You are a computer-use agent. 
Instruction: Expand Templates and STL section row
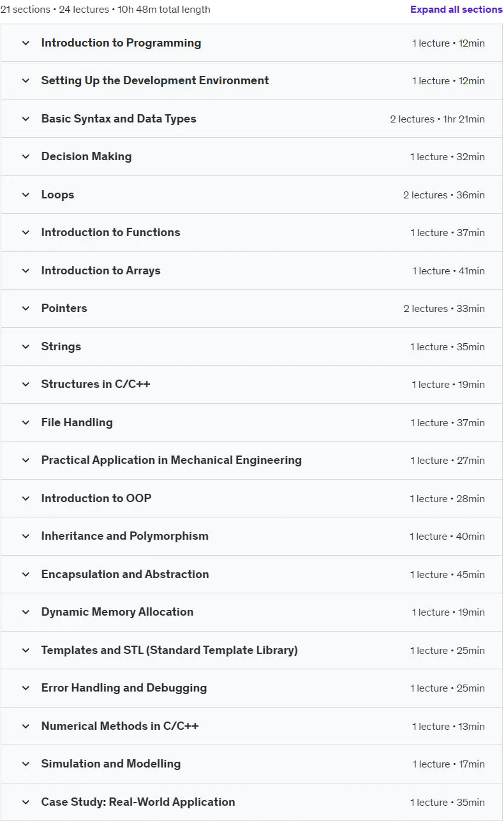251,650
